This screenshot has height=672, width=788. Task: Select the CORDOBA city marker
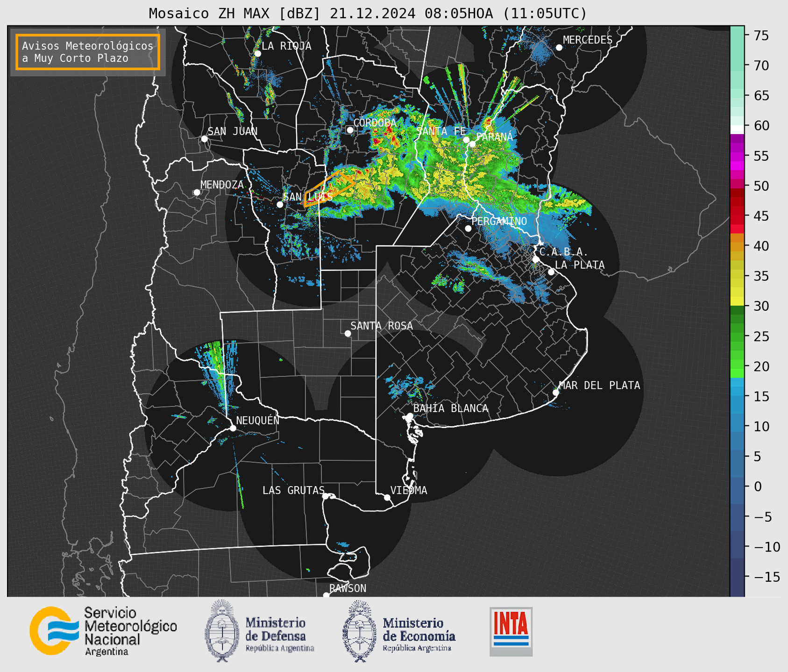pyautogui.click(x=350, y=130)
